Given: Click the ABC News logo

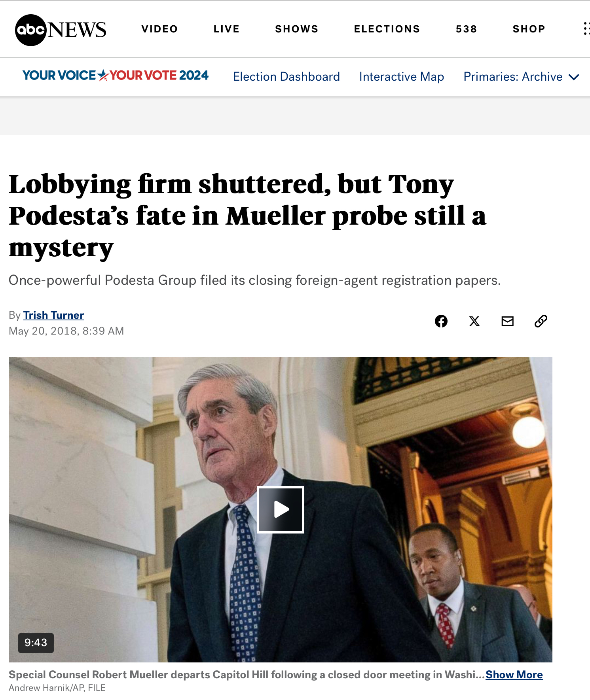Looking at the screenshot, I should pos(61,30).
